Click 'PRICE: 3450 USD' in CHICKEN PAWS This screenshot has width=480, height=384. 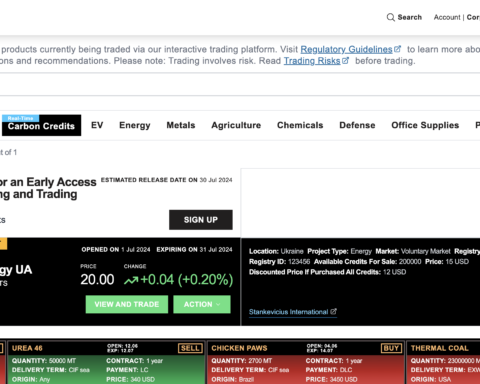coord(331,379)
